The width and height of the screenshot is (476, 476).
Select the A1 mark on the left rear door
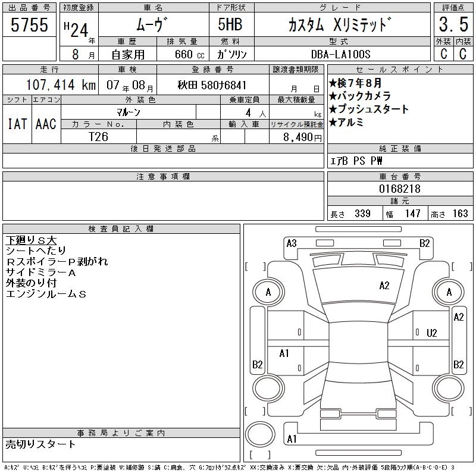[x=284, y=353]
